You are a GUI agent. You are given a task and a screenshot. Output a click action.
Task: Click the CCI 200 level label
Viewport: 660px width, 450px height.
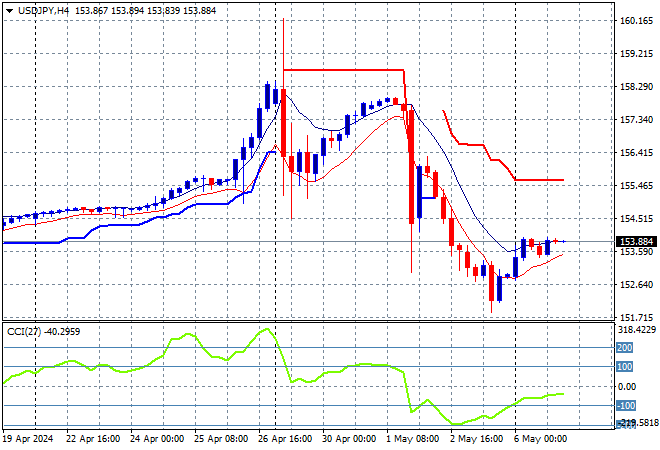click(625, 348)
